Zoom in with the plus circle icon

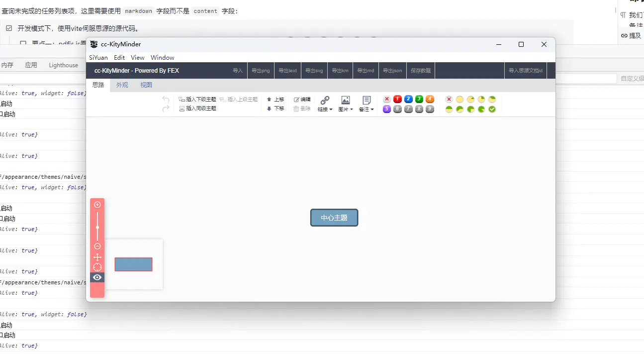[97, 205]
